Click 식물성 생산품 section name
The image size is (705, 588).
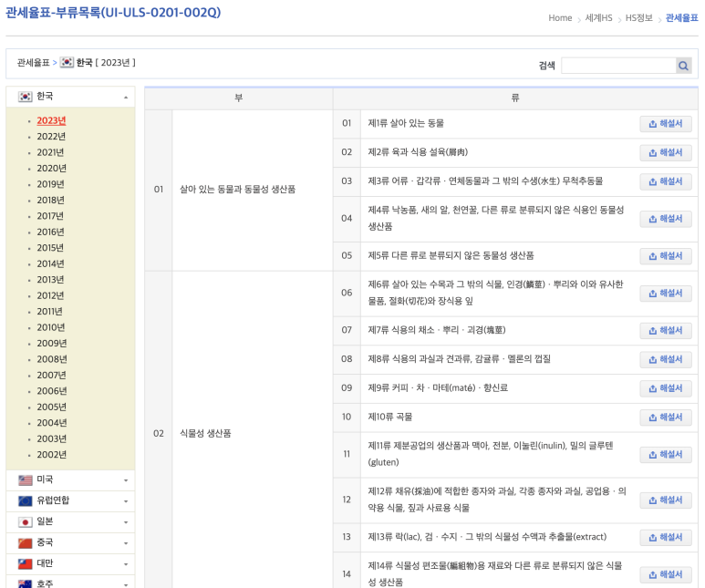click(x=205, y=434)
